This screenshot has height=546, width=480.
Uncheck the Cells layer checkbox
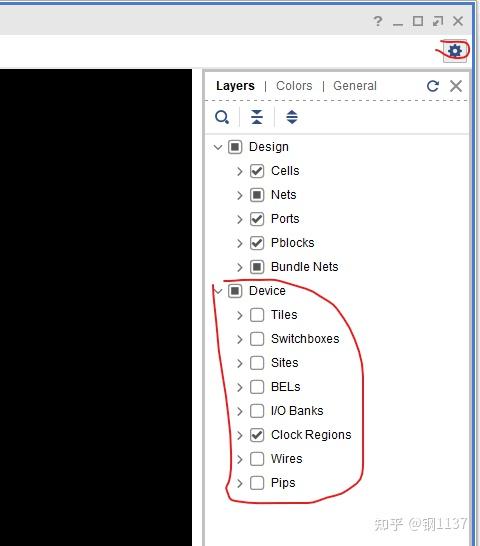(x=257, y=171)
